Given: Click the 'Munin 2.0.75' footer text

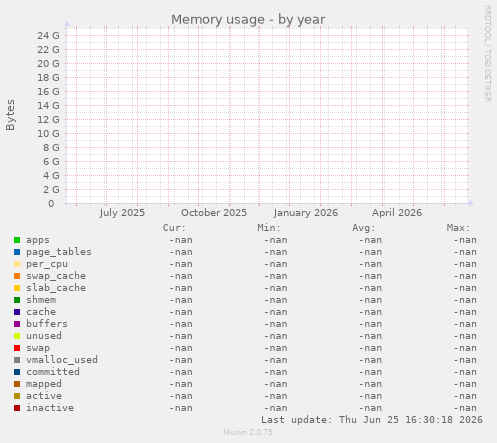Looking at the screenshot, I should click(x=248, y=432).
